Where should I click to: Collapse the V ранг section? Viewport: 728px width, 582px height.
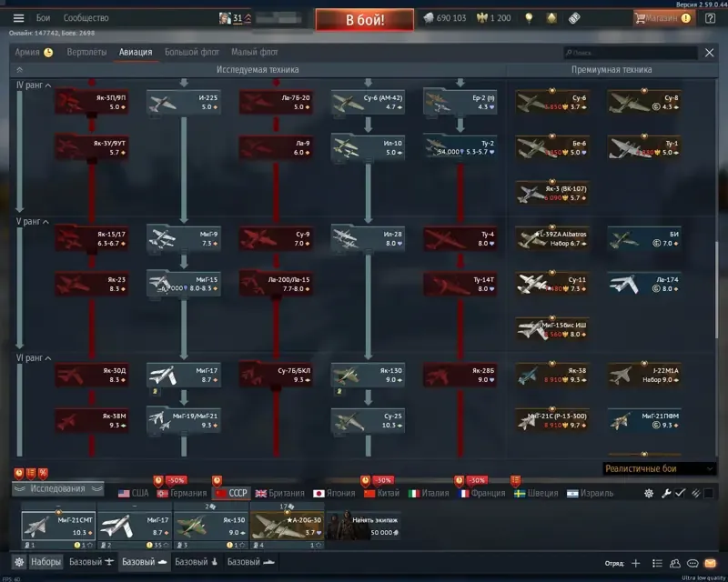(33, 221)
